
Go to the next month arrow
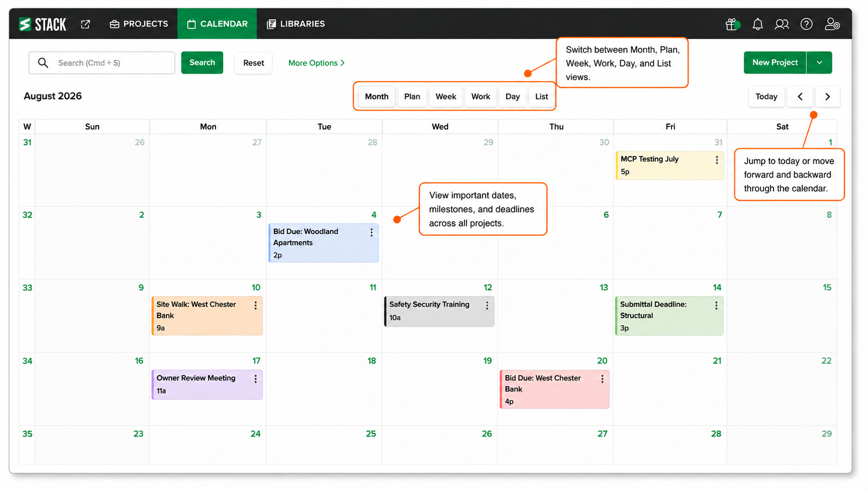828,97
